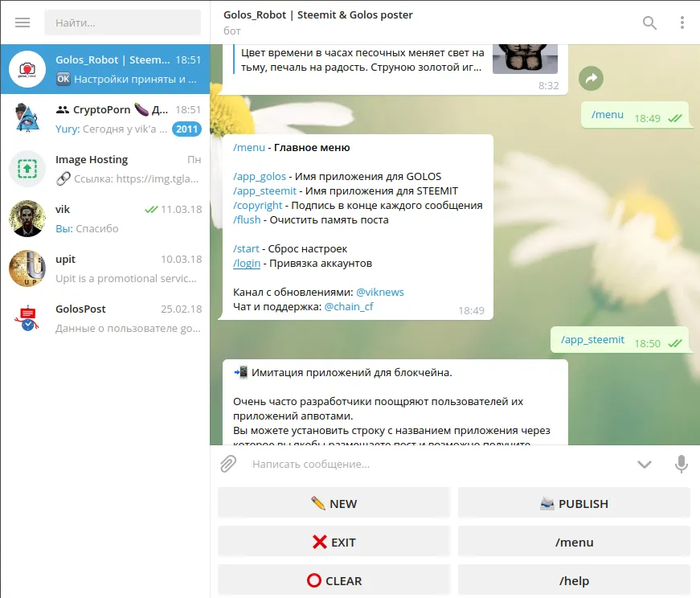
Task: Open the hamburger main menu
Action: [x=23, y=23]
